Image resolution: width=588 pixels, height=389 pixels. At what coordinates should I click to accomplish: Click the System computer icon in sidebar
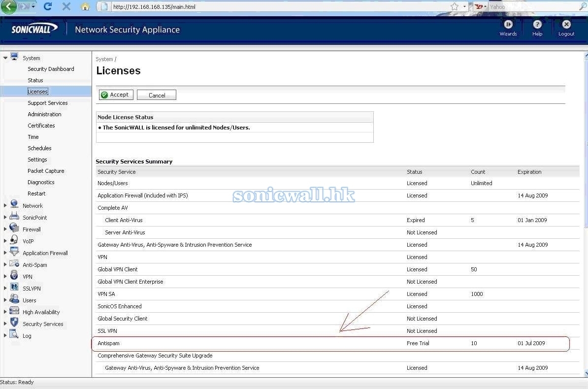(15, 57)
